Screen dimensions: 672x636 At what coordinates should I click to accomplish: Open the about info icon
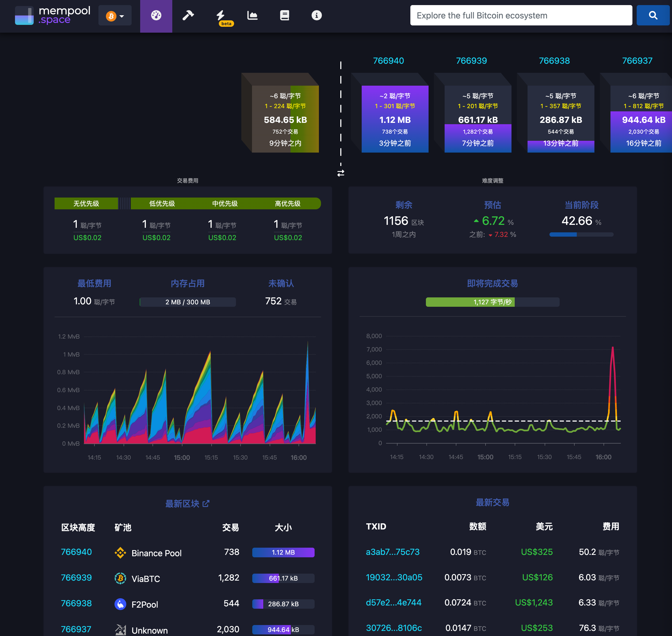tap(316, 16)
